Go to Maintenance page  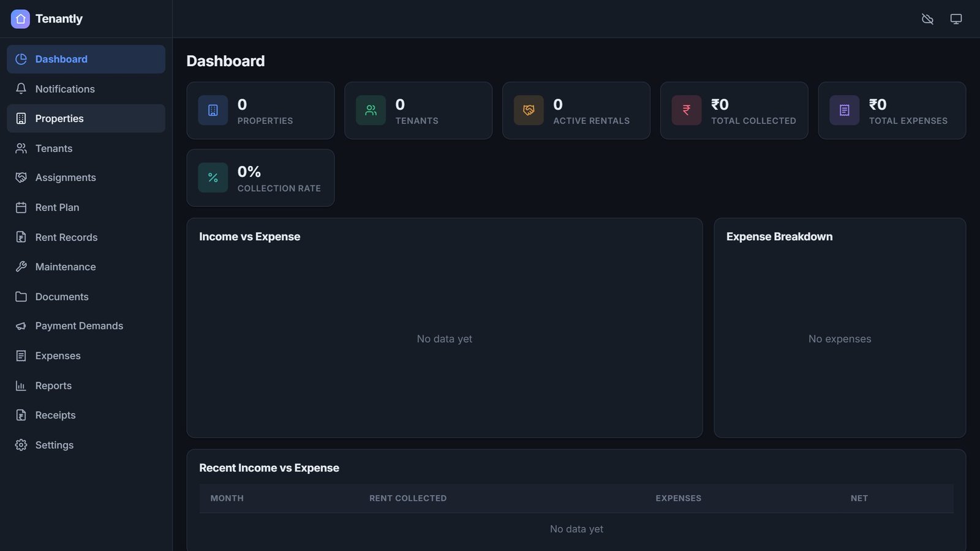(86, 267)
